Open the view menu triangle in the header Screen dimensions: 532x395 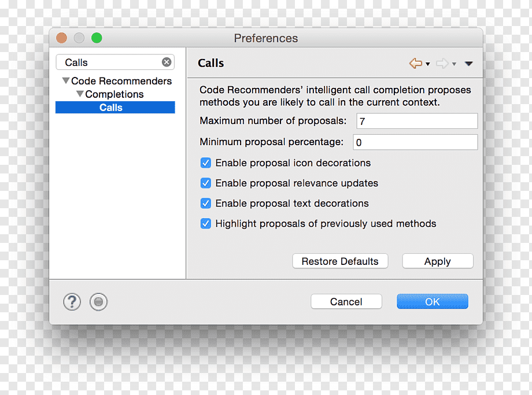click(468, 64)
